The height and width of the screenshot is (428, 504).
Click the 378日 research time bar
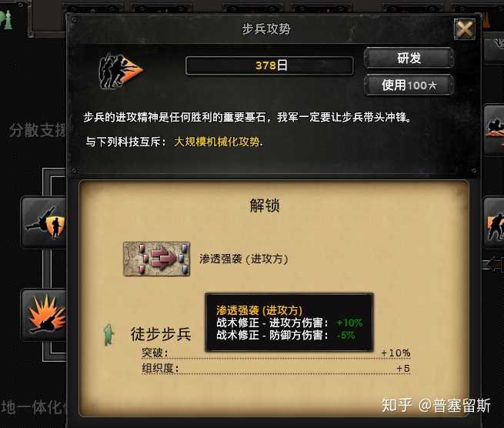point(269,66)
